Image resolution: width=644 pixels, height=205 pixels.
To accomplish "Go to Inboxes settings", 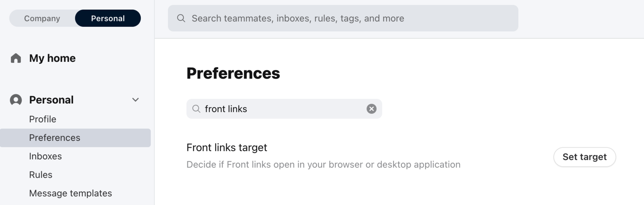I will 45,156.
